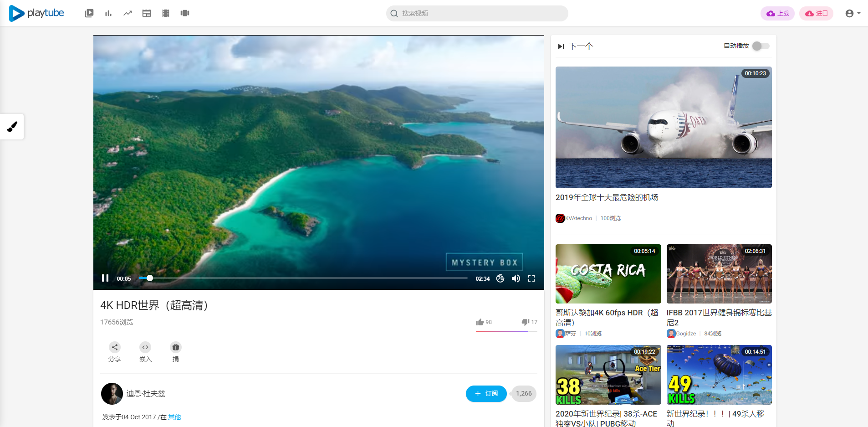Mute the video with the volume icon
The image size is (868, 427).
(516, 278)
